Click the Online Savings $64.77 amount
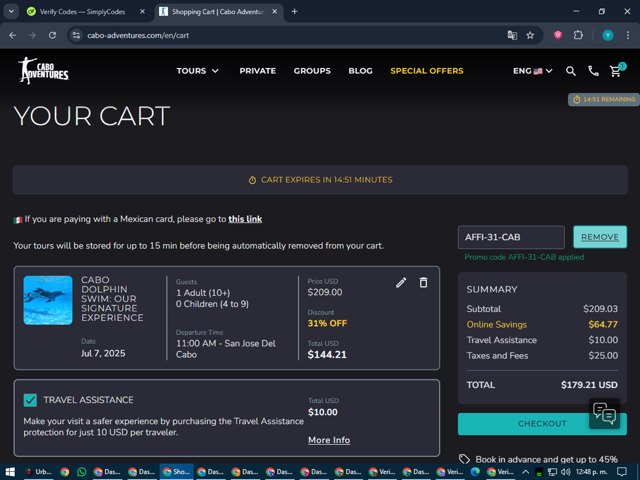The height and width of the screenshot is (480, 640). [x=603, y=324]
